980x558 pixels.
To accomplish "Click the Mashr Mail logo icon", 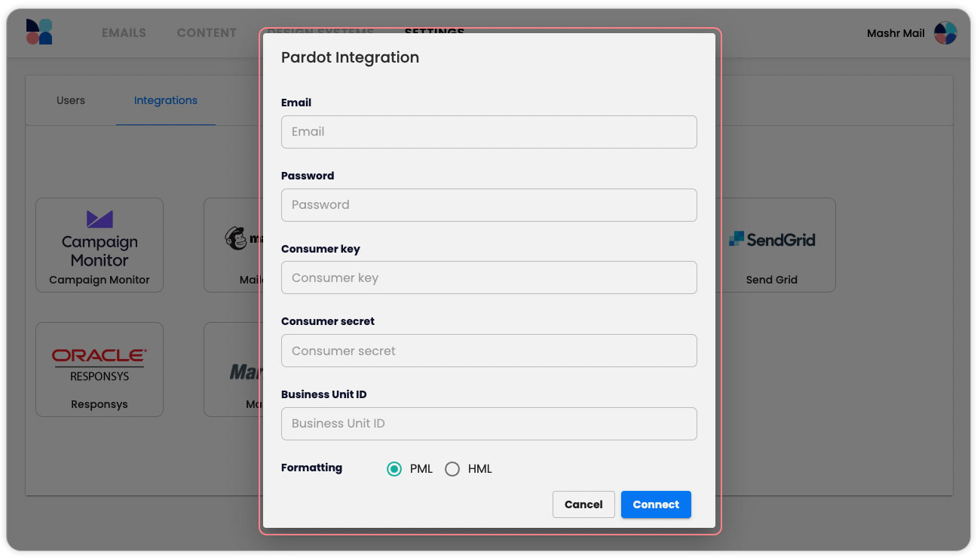I will pyautogui.click(x=39, y=32).
